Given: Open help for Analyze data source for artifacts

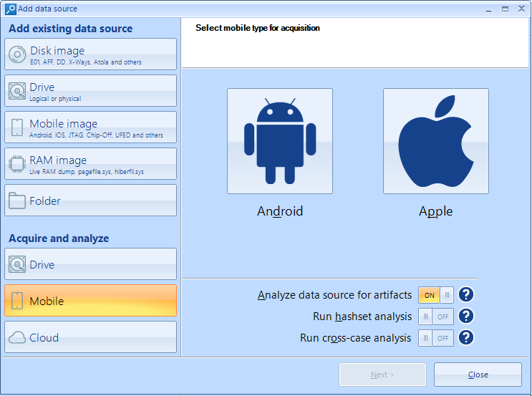Looking at the screenshot, I should (466, 294).
